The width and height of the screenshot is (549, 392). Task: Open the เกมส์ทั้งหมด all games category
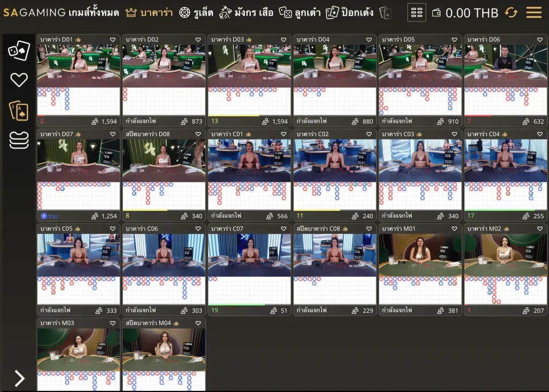tap(94, 12)
